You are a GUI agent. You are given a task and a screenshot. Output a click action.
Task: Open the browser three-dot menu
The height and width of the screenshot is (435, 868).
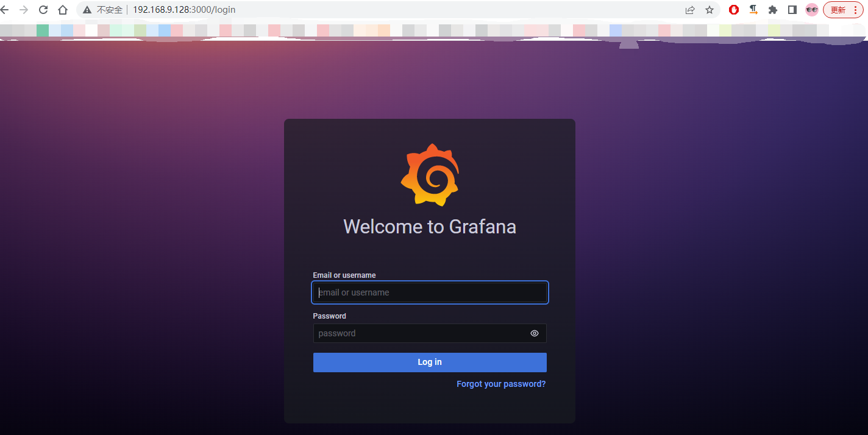(856, 10)
